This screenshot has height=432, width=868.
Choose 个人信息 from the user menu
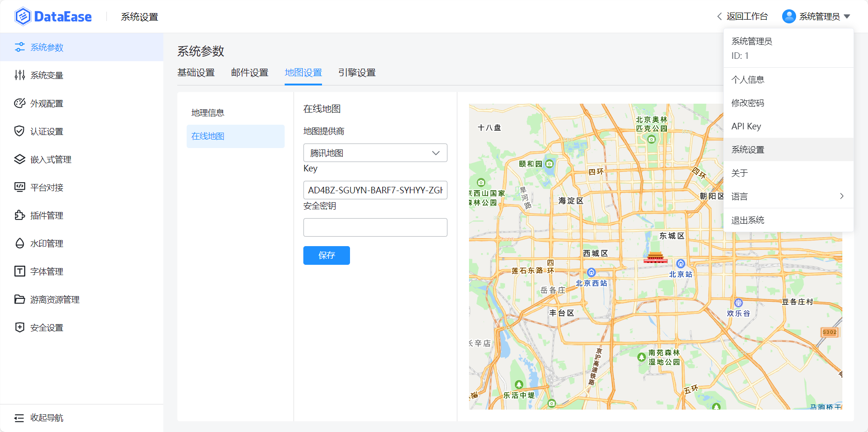(789, 79)
